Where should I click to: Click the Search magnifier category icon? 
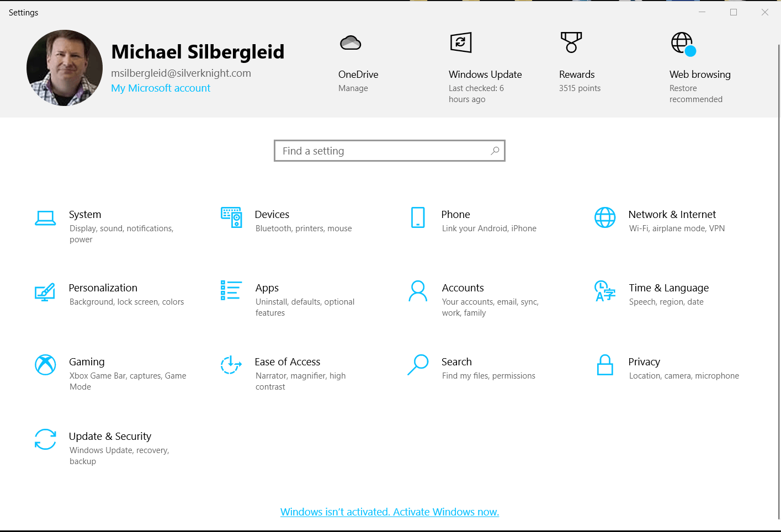click(x=418, y=365)
